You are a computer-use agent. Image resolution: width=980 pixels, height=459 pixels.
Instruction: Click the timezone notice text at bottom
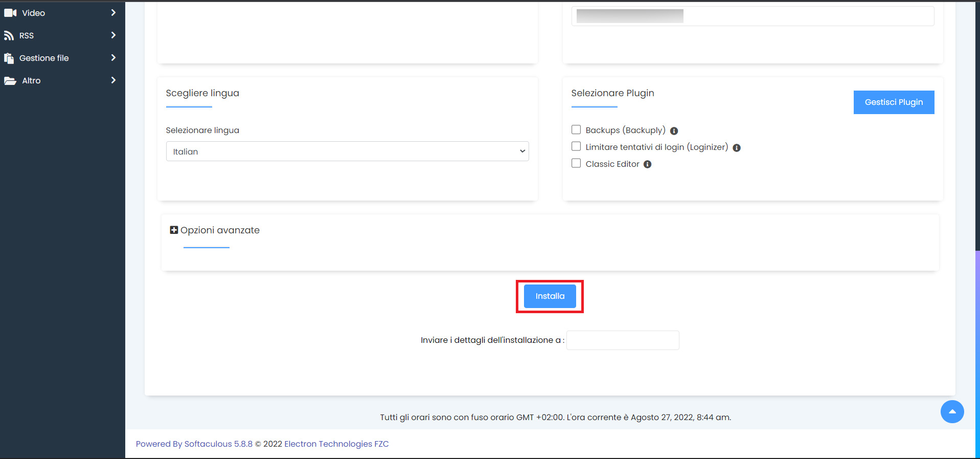tap(555, 417)
